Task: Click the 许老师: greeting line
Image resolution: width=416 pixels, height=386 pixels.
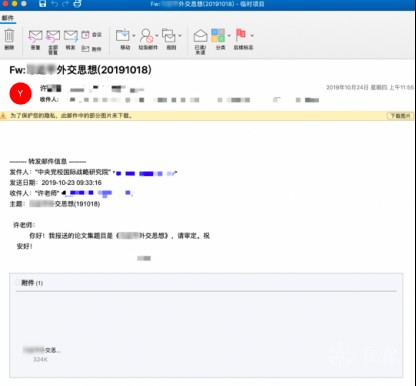Action: click(24, 225)
